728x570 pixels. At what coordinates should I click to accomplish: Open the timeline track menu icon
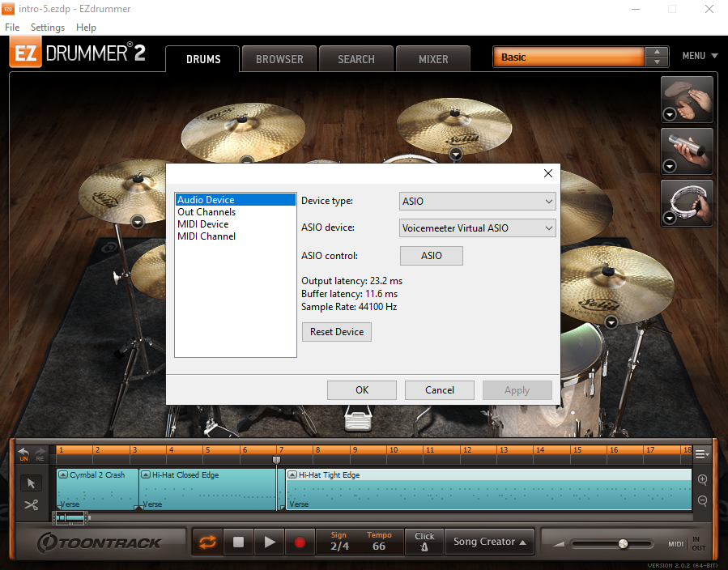(701, 454)
